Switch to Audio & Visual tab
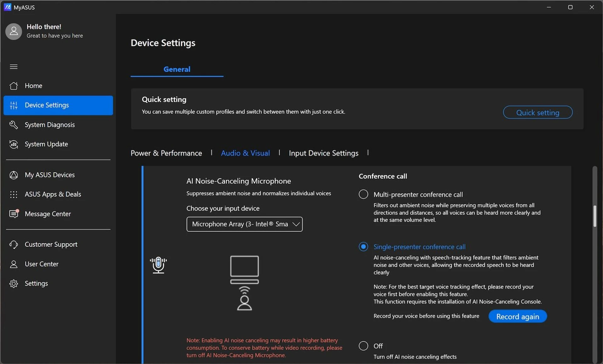 [x=245, y=153]
